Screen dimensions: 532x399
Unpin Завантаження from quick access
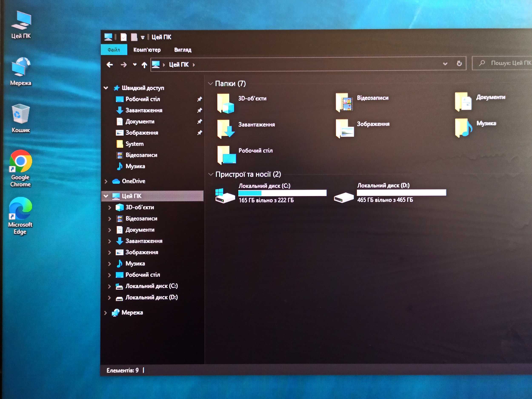coord(199,110)
